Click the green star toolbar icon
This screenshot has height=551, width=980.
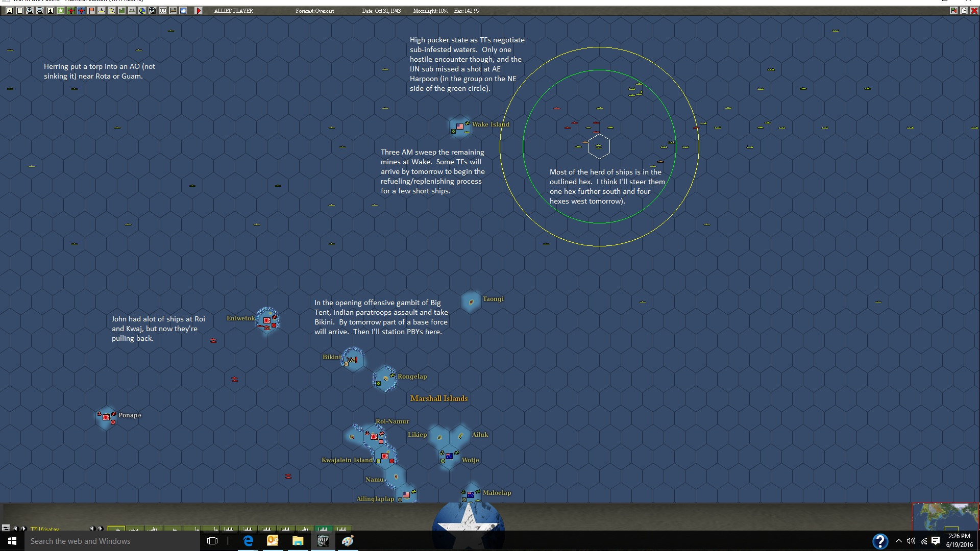tap(60, 11)
